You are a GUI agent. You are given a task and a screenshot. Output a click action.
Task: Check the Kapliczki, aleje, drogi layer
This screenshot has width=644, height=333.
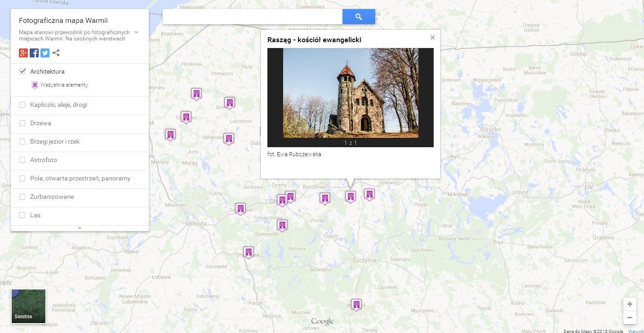click(x=22, y=105)
